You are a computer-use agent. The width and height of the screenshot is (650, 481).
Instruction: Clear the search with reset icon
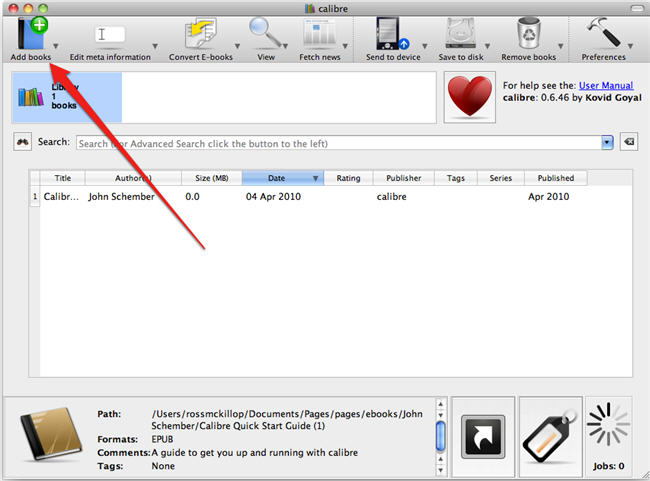coord(629,142)
